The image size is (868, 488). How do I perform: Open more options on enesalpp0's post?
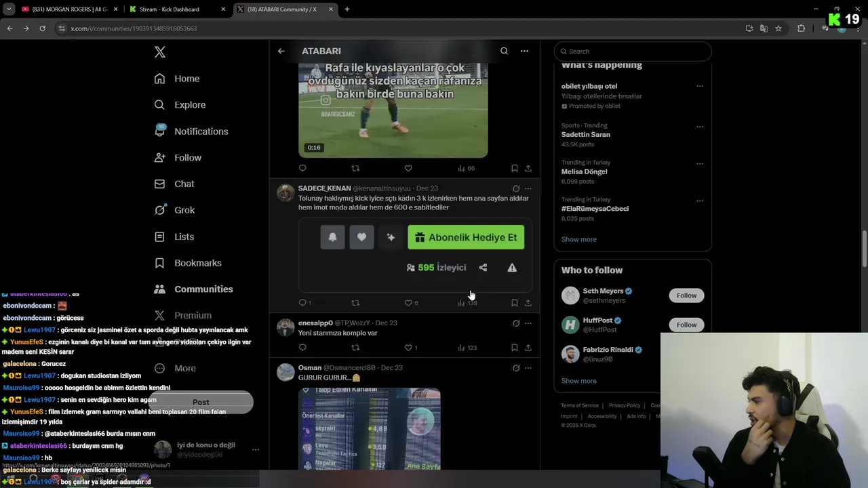[x=528, y=323]
